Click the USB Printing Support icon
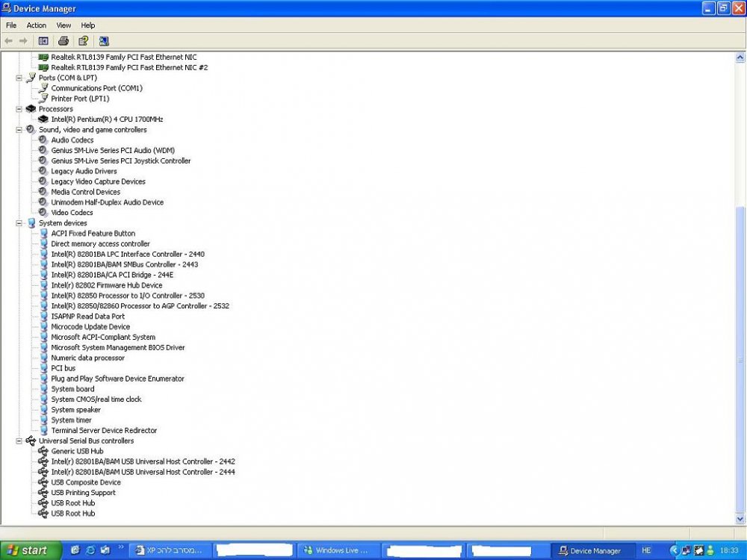 [x=43, y=493]
